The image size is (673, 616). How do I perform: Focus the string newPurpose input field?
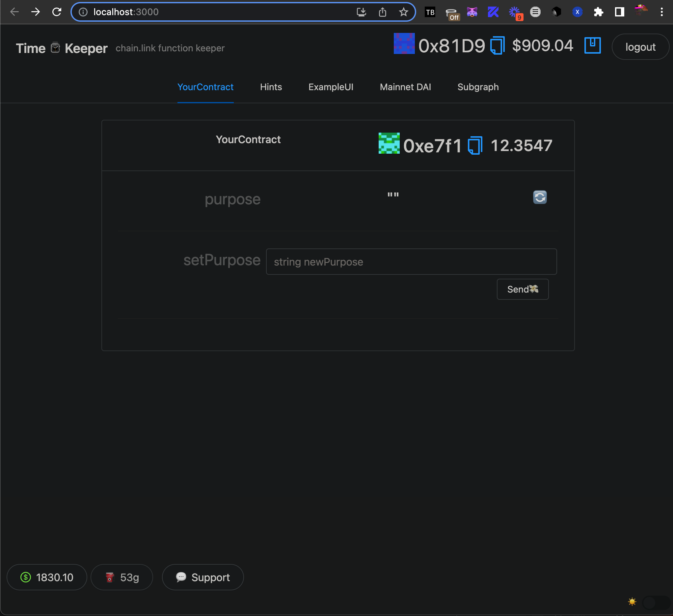tap(411, 262)
